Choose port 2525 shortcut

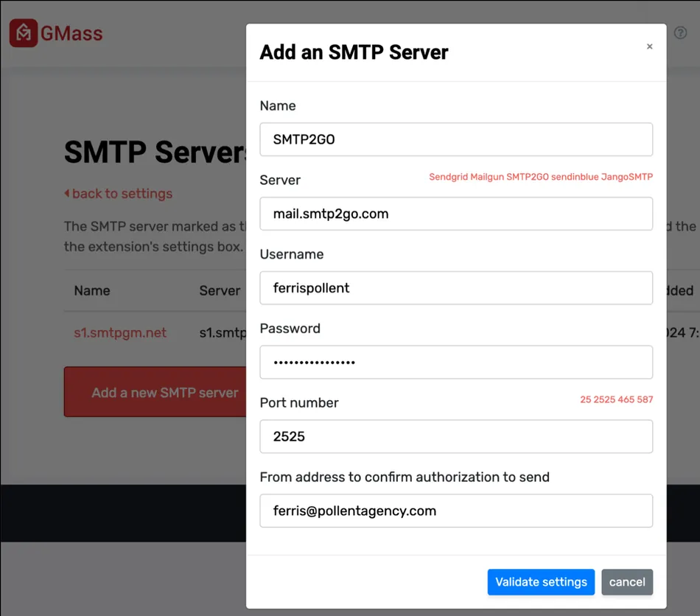pyautogui.click(x=604, y=399)
